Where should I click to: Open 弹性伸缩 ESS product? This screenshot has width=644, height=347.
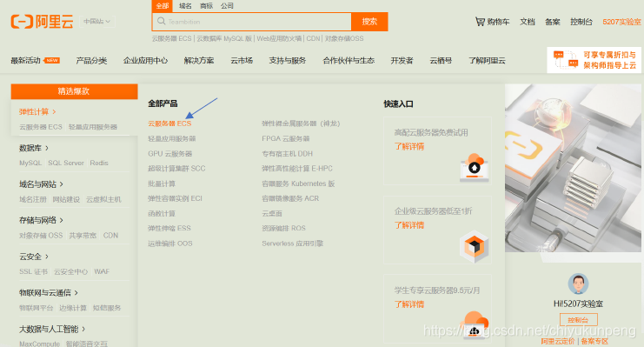tap(169, 228)
